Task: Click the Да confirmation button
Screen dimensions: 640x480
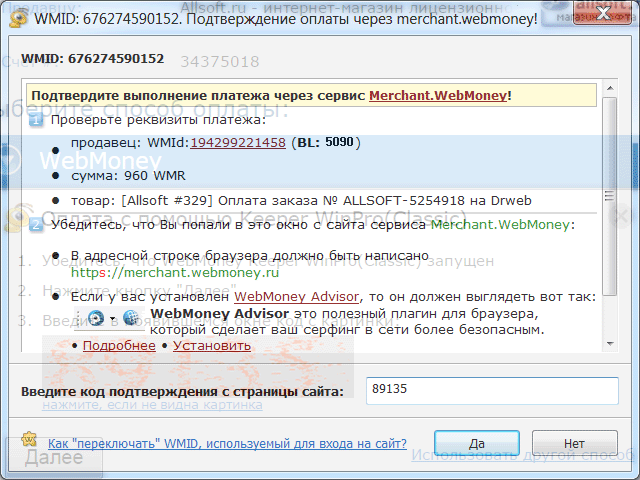Action: click(477, 443)
